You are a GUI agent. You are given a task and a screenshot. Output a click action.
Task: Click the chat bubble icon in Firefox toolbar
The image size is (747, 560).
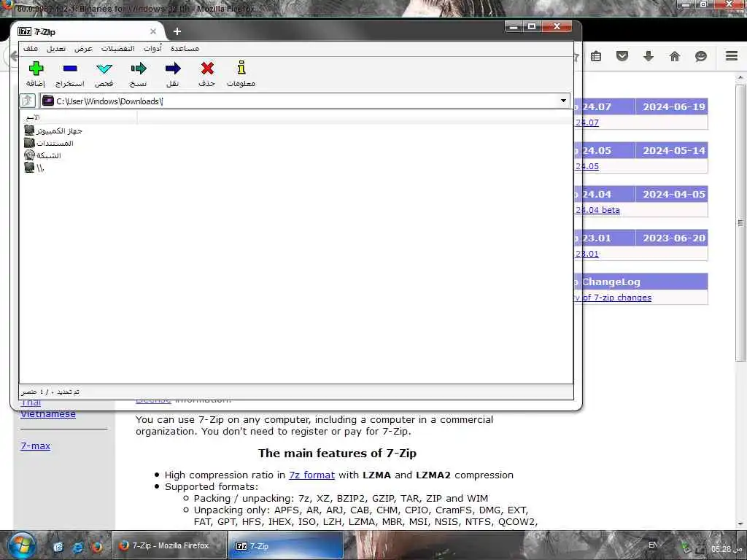tap(701, 56)
